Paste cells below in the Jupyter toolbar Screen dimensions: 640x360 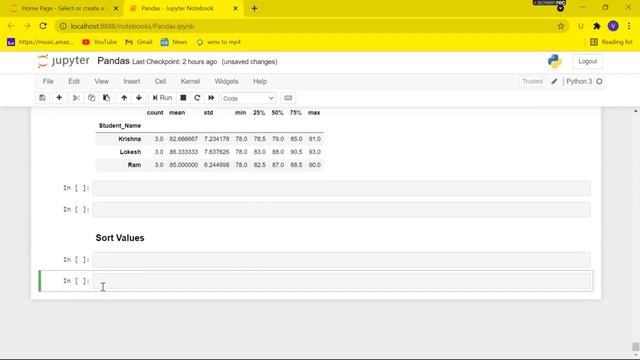tap(107, 98)
